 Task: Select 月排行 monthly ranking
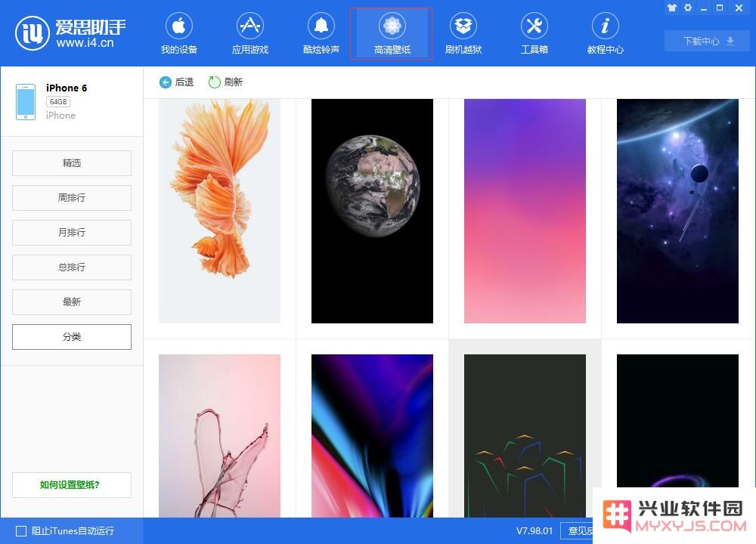(x=72, y=232)
